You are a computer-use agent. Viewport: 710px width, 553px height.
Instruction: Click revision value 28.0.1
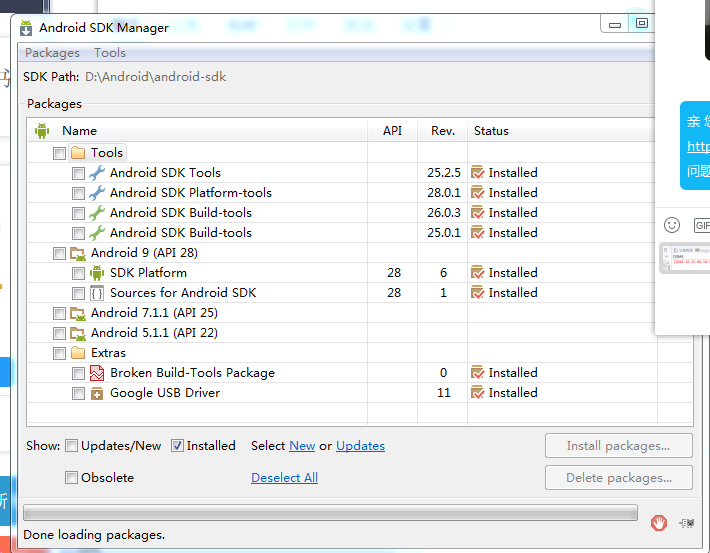coord(444,192)
